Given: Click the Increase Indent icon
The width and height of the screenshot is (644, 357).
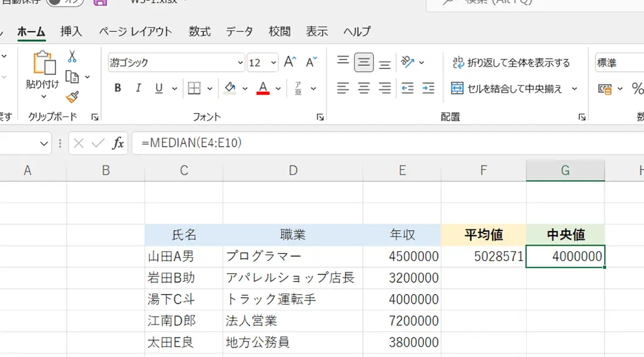Looking at the screenshot, I should pyautogui.click(x=428, y=88).
